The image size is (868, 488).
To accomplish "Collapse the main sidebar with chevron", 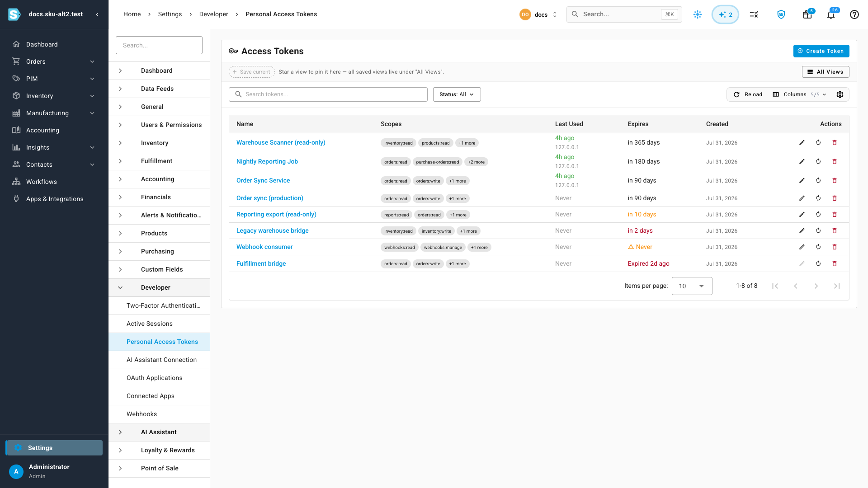I will (x=97, y=14).
